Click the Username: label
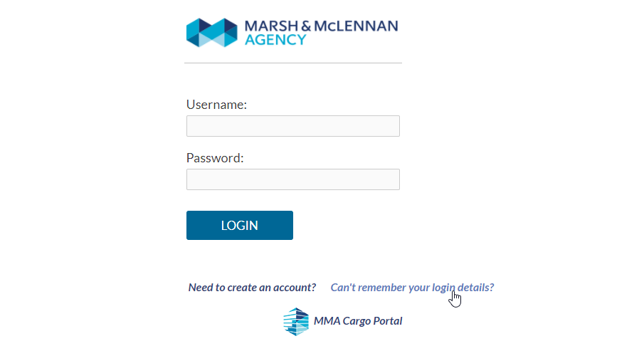644x351 pixels. (216, 105)
